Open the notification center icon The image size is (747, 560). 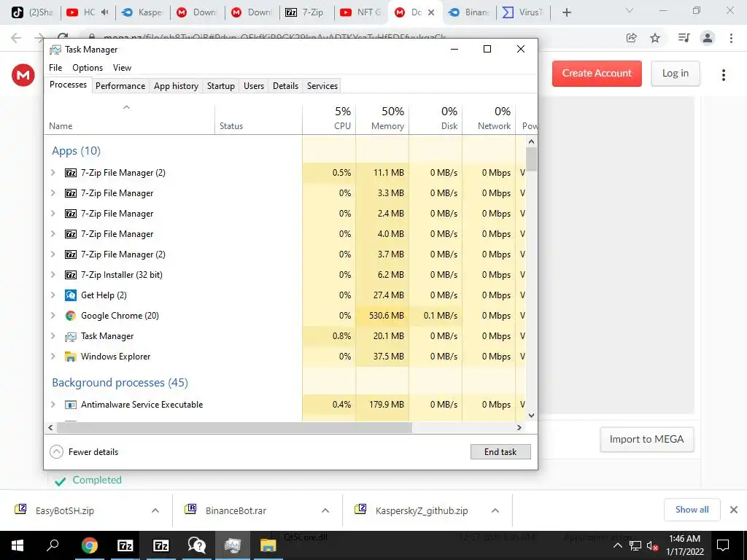[723, 545]
